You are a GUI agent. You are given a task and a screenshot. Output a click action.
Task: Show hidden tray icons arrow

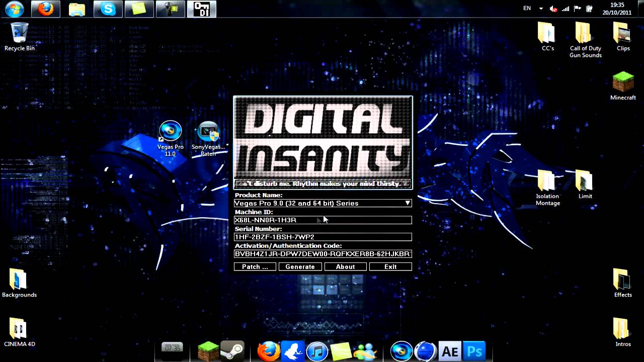[541, 9]
